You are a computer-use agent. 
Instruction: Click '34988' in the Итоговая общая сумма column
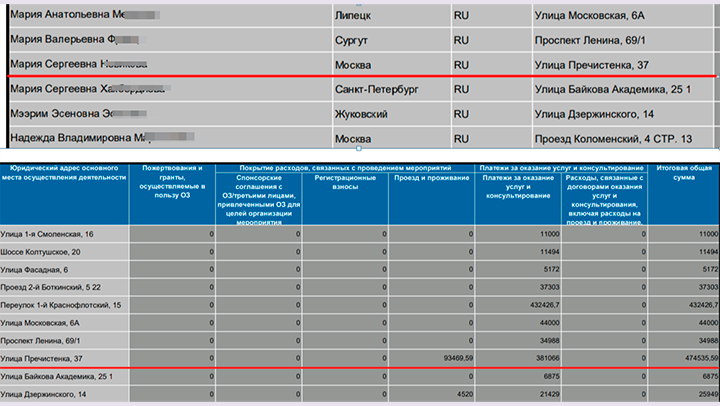[709, 341]
